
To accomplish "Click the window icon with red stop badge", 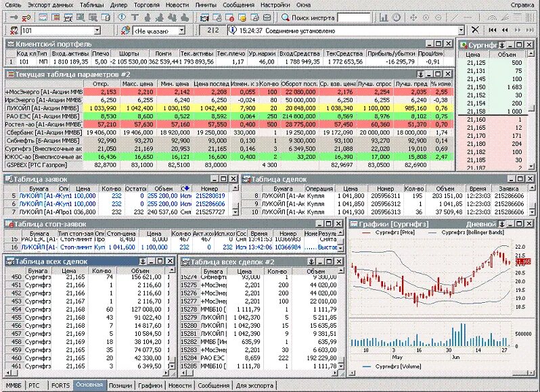I will pyautogui.click(x=229, y=17).
